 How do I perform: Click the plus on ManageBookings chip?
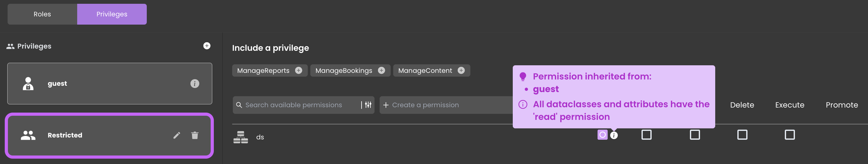pyautogui.click(x=381, y=70)
